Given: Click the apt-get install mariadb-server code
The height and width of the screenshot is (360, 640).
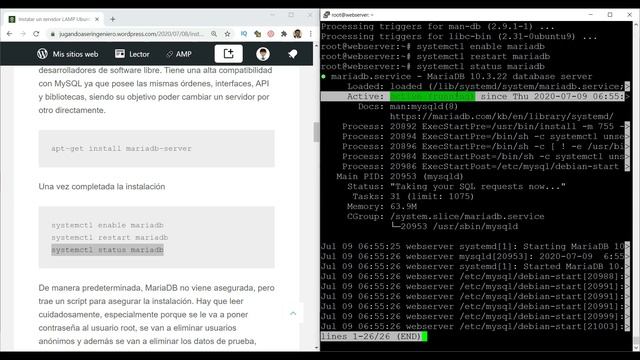Looking at the screenshot, I should (x=121, y=149).
